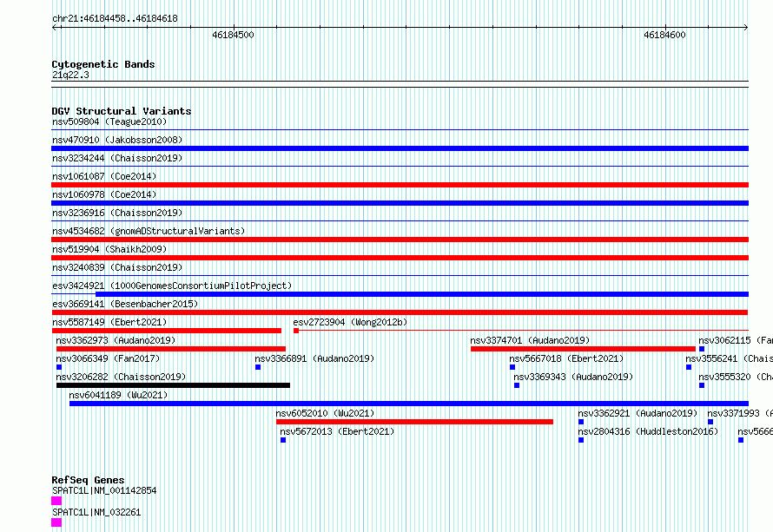Click blue marker of nsv3555320
Screen dimensions: 773x532
tap(702, 385)
